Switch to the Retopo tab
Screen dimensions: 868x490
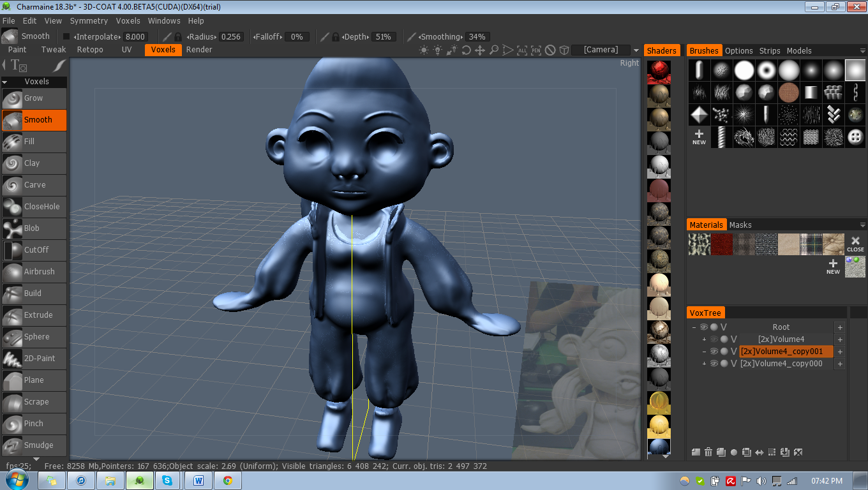click(90, 50)
